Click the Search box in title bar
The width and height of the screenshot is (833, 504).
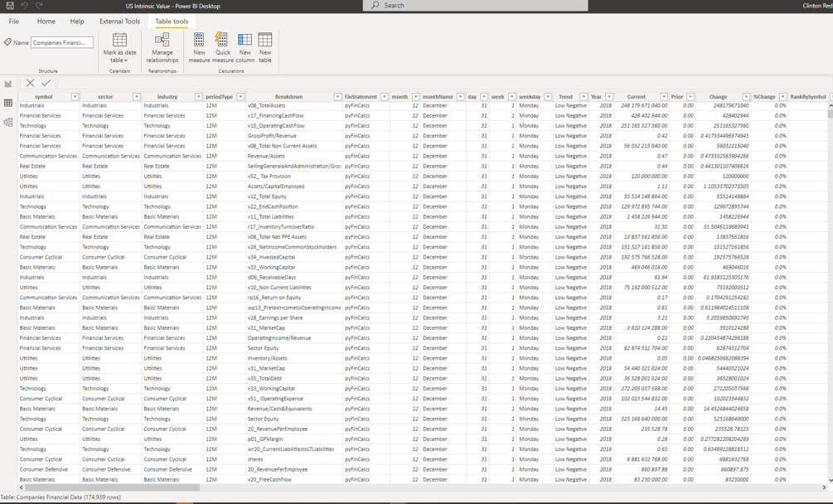pyautogui.click(x=476, y=5)
